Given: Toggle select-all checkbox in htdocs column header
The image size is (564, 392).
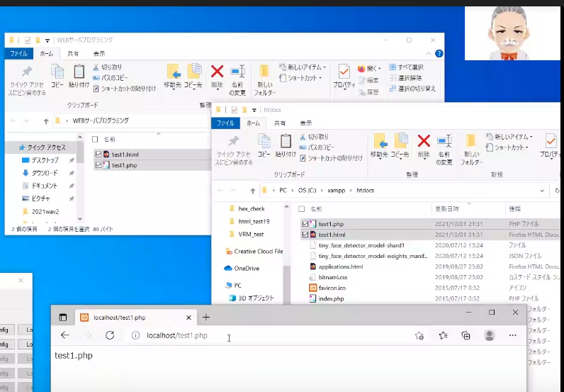Looking at the screenshot, I should pos(301,209).
